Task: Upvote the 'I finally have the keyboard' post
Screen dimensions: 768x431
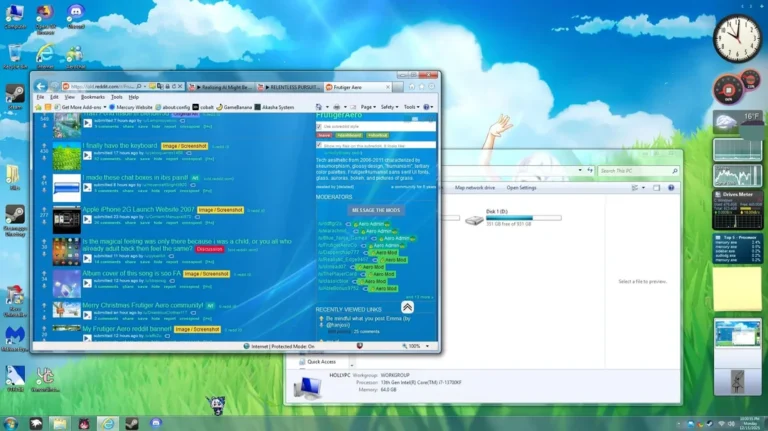Action: 43,145
